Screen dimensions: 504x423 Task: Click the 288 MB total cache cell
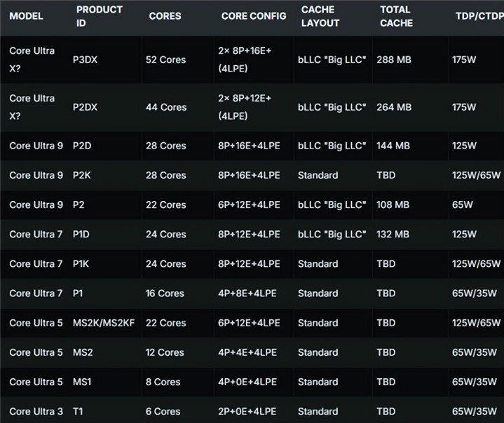(x=394, y=60)
